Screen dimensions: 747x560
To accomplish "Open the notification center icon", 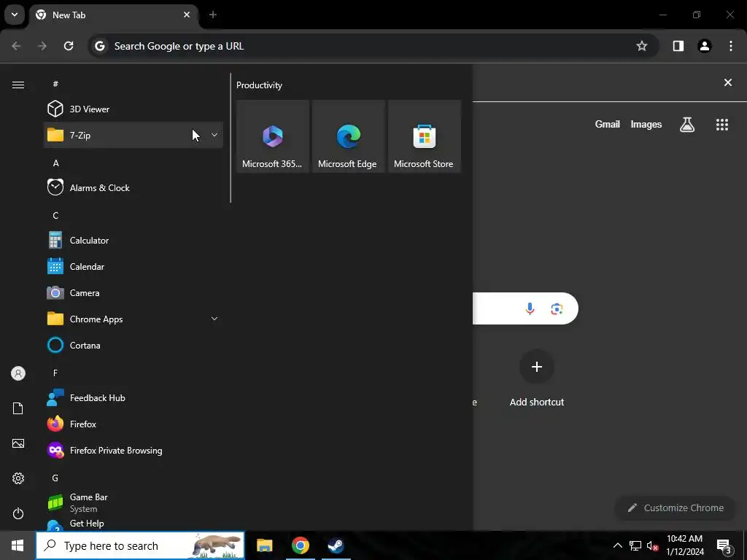I will point(724,545).
